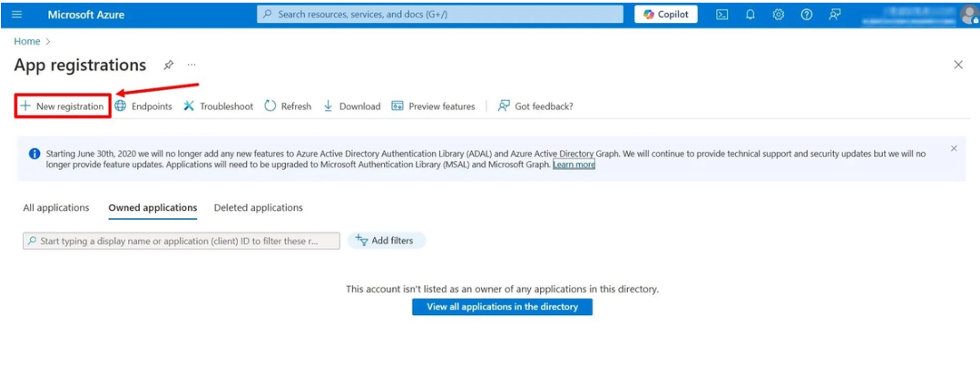
Task: Click the 'This account isn't listed as an owner' message
Action: [502, 289]
